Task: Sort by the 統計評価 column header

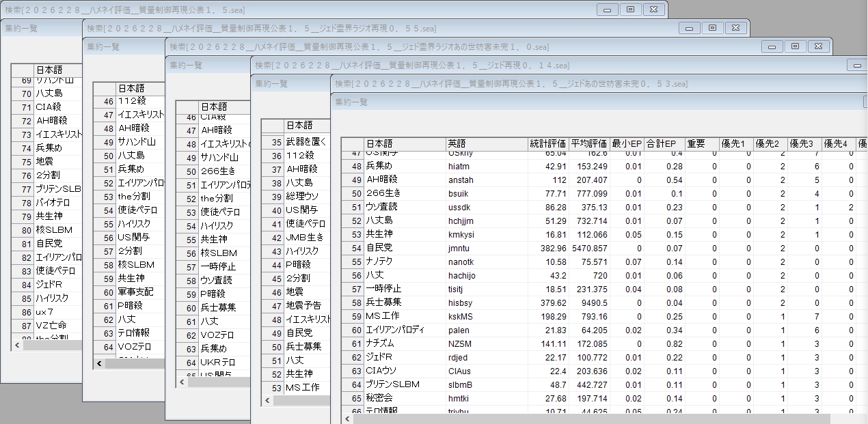Action: (x=547, y=144)
